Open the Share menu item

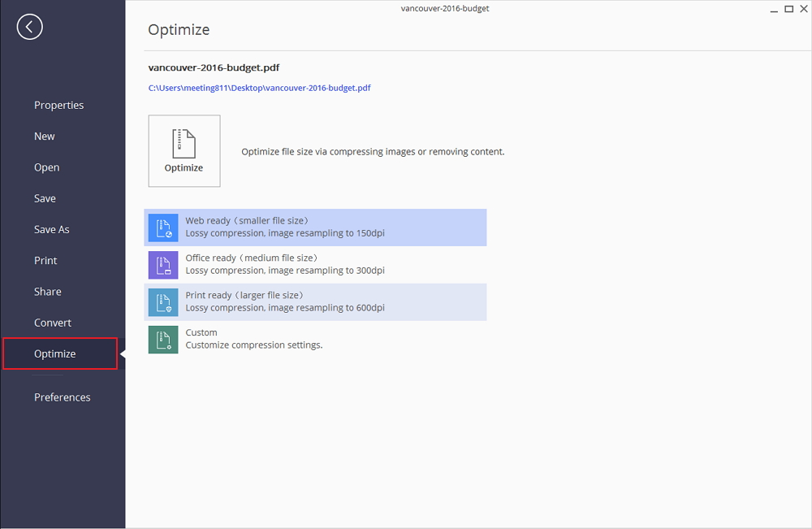(x=48, y=292)
